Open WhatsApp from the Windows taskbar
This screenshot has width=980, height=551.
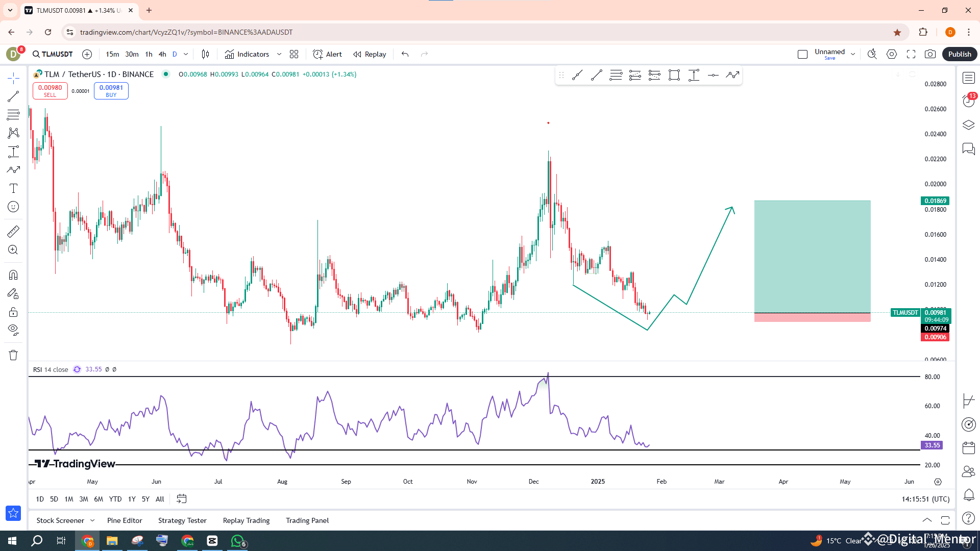pos(237,541)
